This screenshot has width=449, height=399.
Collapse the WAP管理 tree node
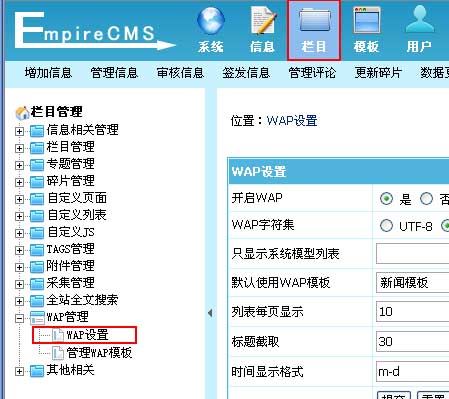point(19,319)
